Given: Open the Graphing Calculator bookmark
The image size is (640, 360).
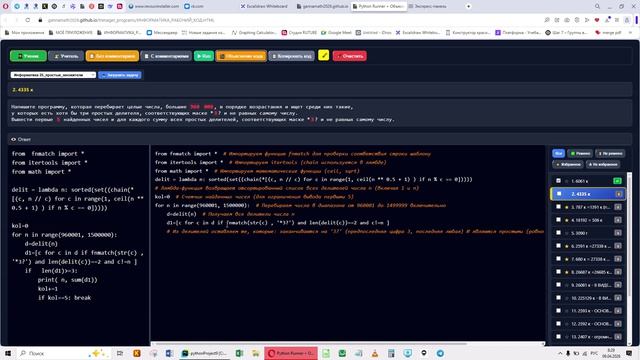Looking at the screenshot, I should (254, 33).
